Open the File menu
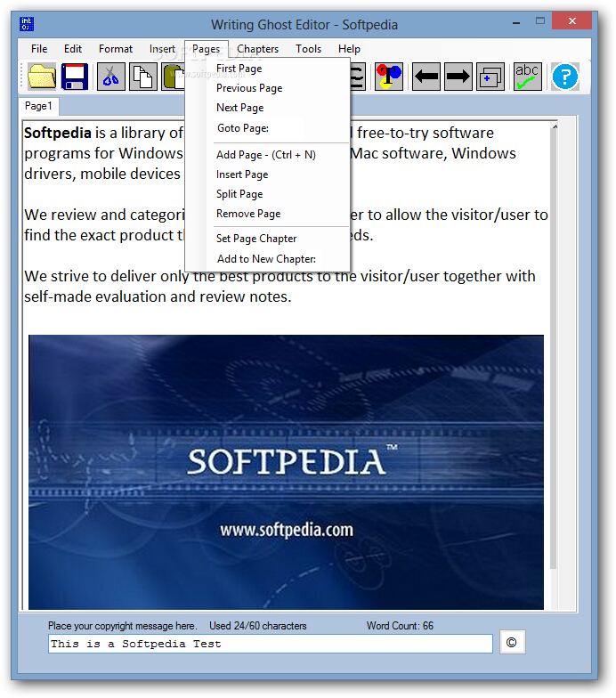Viewport: 616px width, 698px height. (x=39, y=49)
